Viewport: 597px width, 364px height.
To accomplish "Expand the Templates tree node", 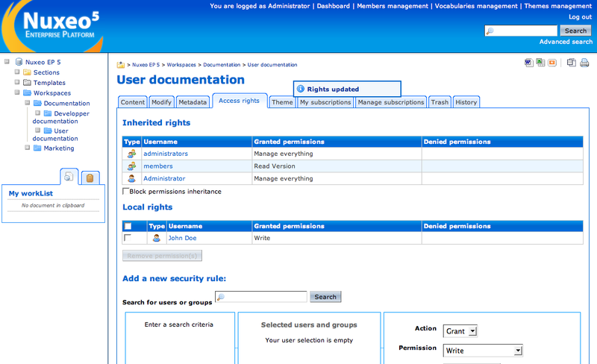I will 17,82.
